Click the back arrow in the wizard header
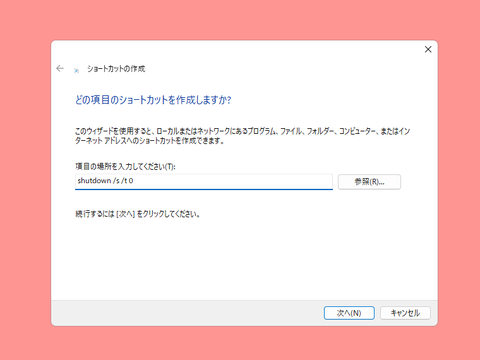The height and width of the screenshot is (360, 480). [60, 68]
